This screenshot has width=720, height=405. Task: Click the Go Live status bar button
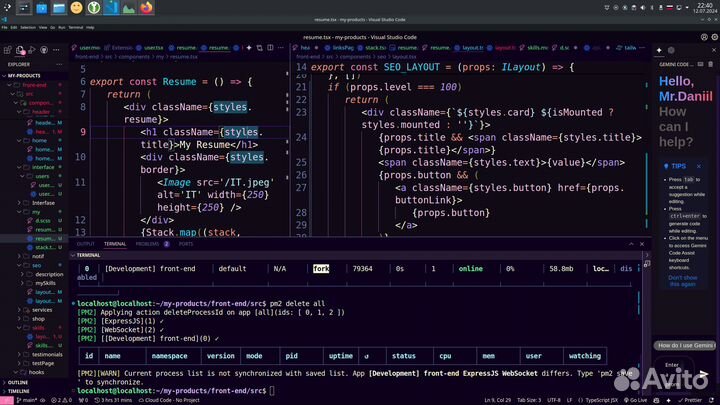click(635, 400)
